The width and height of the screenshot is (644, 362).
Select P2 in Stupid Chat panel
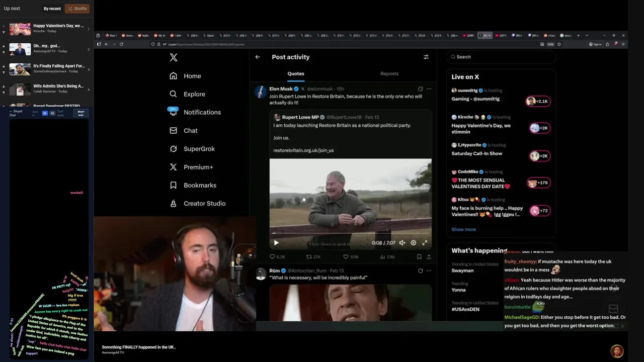[x=51, y=114]
